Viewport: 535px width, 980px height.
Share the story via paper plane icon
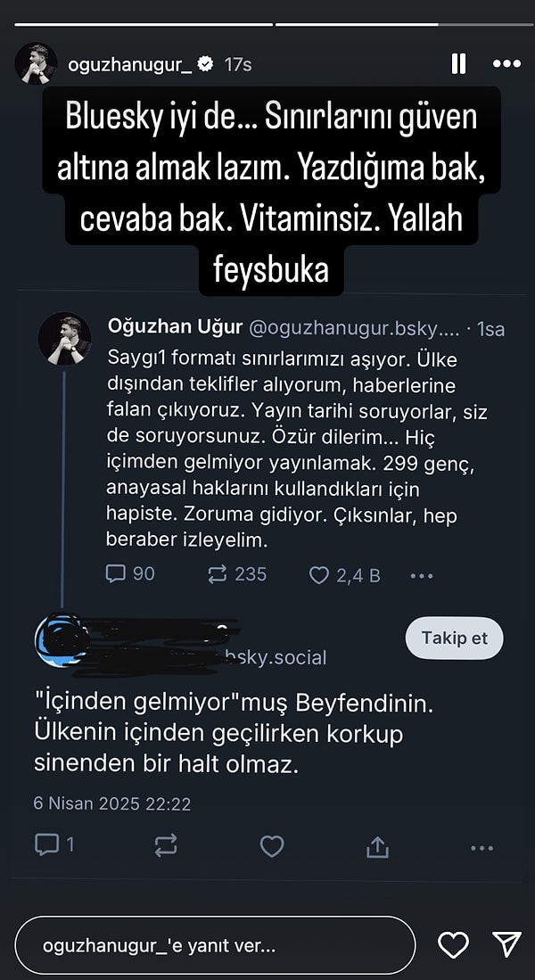pyautogui.click(x=506, y=945)
